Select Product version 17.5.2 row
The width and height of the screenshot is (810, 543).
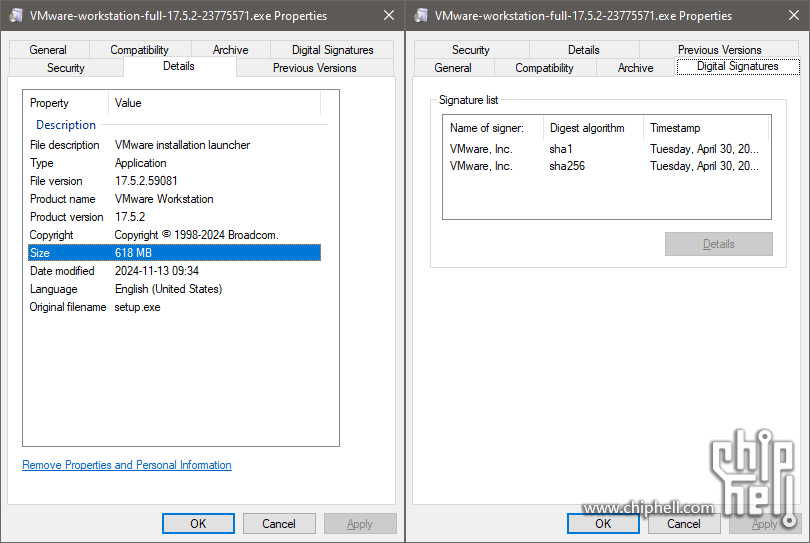[x=175, y=217]
